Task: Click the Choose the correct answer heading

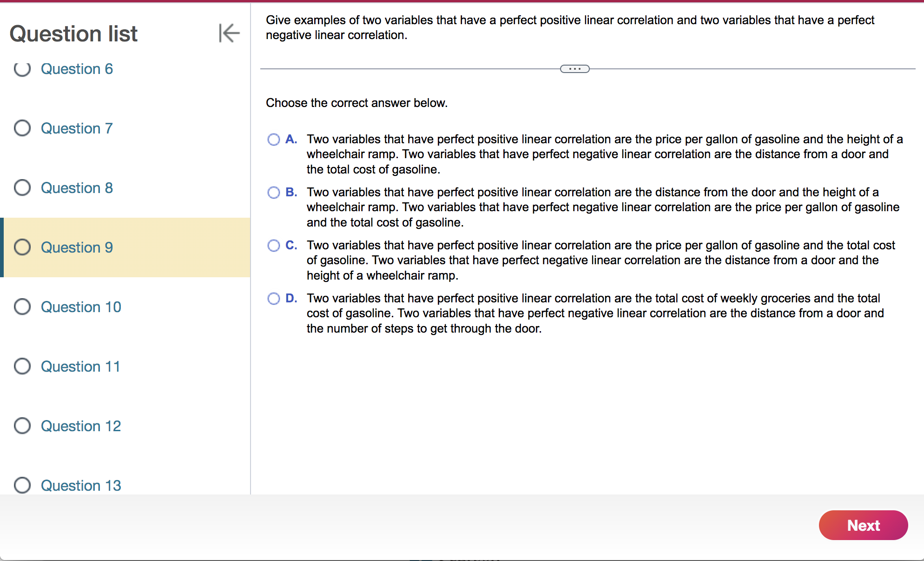Action: pos(356,103)
